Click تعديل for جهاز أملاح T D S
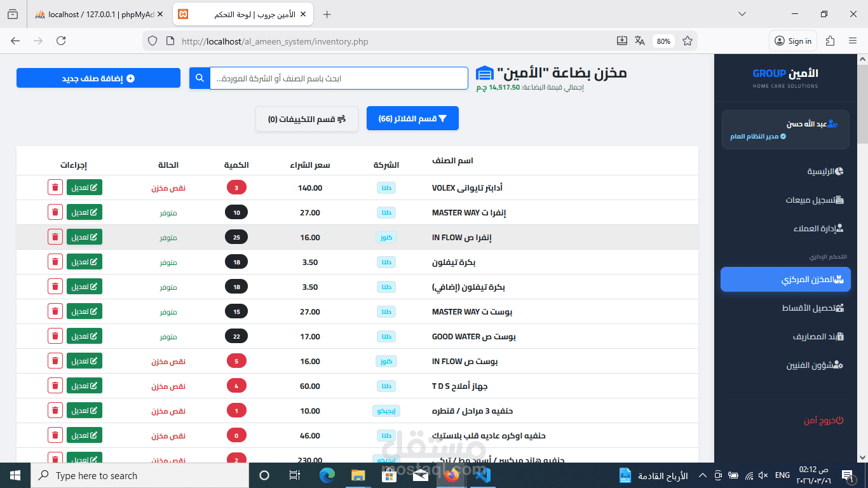868x488 pixels. [x=85, y=386]
